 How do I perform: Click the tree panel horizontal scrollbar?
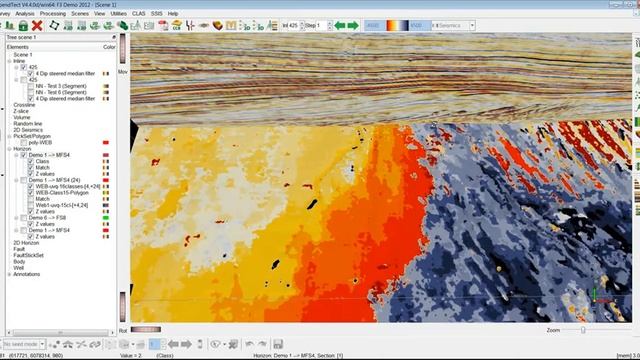click(60, 333)
